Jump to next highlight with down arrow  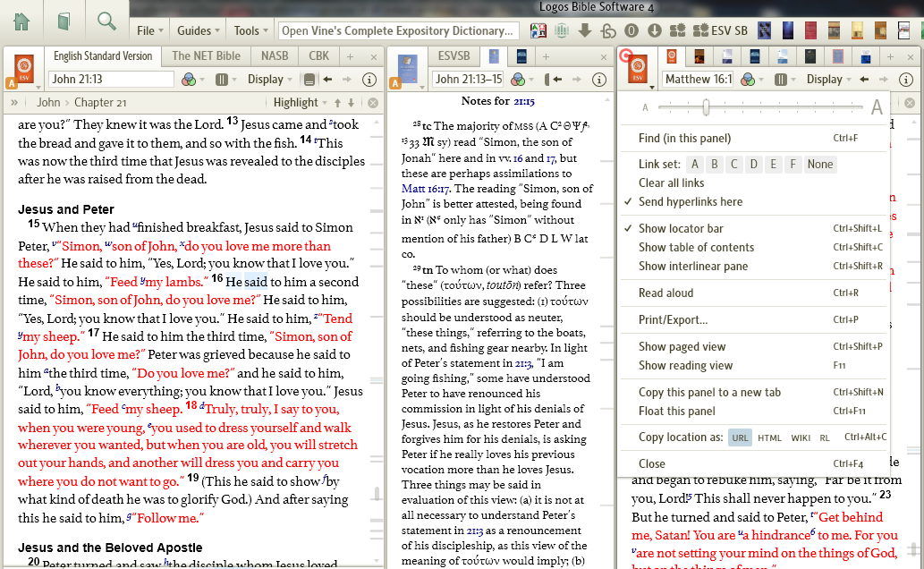[352, 103]
